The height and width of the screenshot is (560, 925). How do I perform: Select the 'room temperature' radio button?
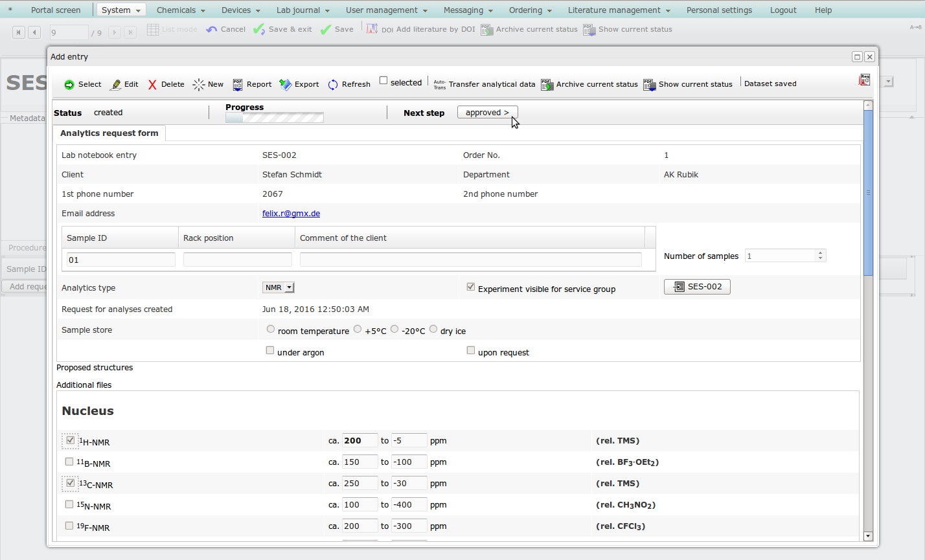coord(271,329)
